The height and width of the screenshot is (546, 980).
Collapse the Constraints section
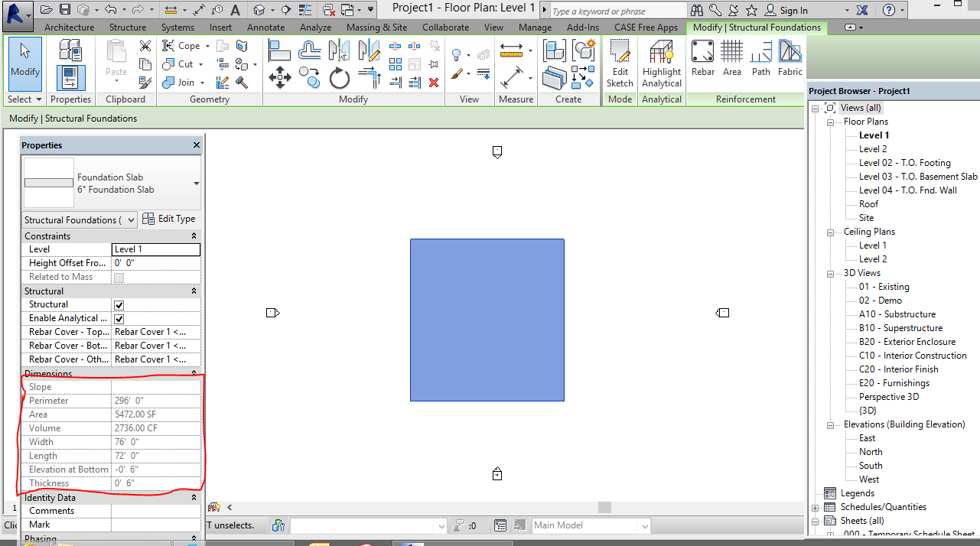pos(194,236)
